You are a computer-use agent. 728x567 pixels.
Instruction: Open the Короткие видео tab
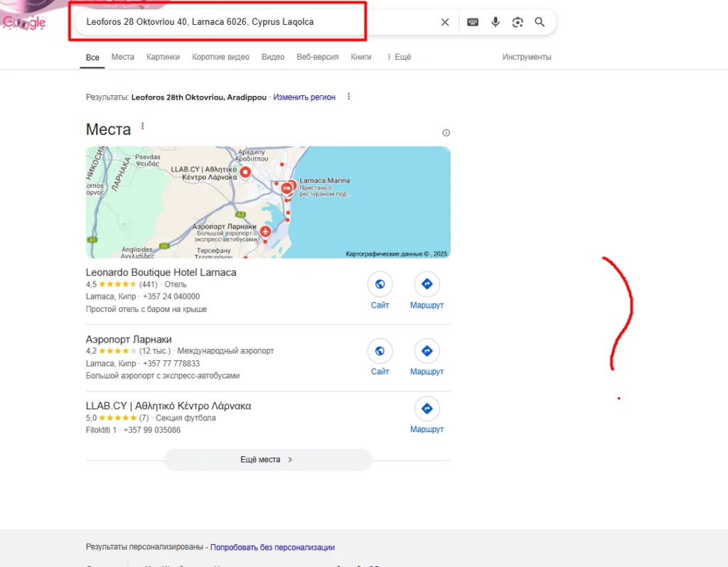click(x=220, y=57)
